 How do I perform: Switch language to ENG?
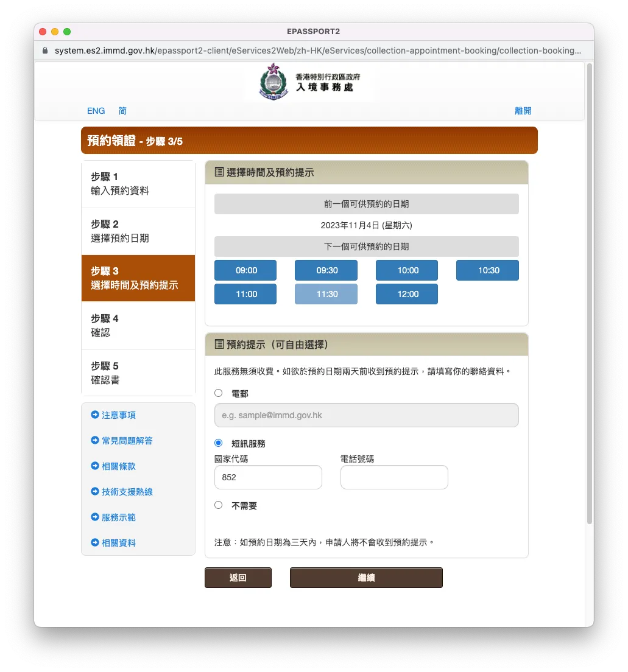(96, 111)
